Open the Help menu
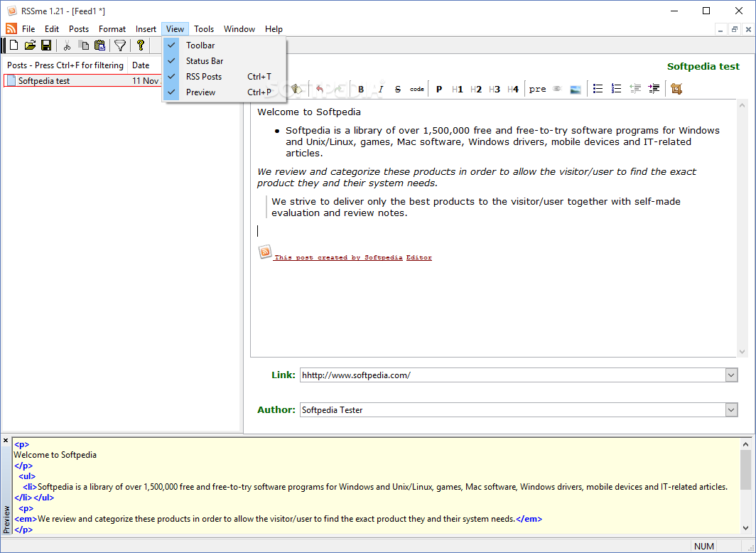This screenshot has height=553, width=756. pos(274,29)
